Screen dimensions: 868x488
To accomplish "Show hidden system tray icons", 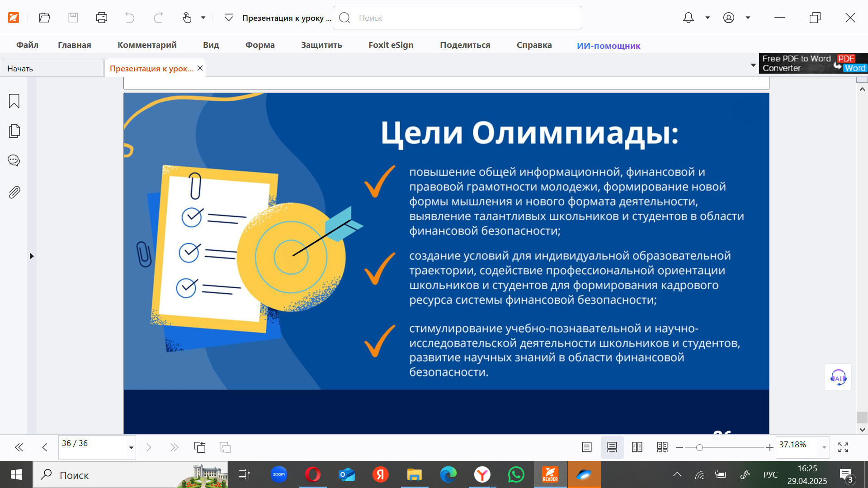I will point(677,474).
